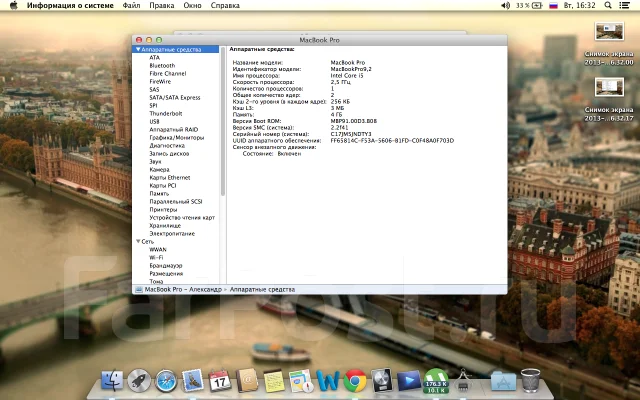
Task: Open Spotlight search magnifier
Action: click(x=608, y=6)
